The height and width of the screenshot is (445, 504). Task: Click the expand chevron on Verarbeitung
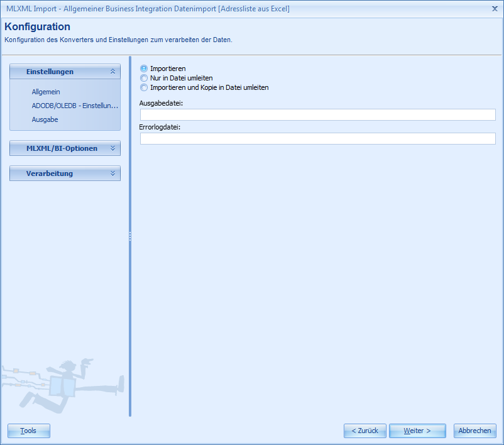click(x=114, y=173)
